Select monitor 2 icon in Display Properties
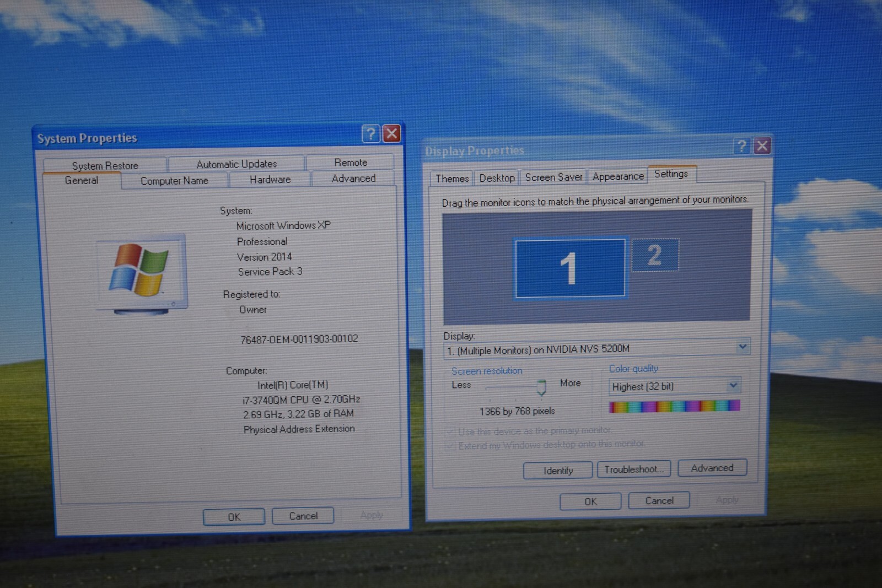This screenshot has width=882, height=588. coord(655,255)
